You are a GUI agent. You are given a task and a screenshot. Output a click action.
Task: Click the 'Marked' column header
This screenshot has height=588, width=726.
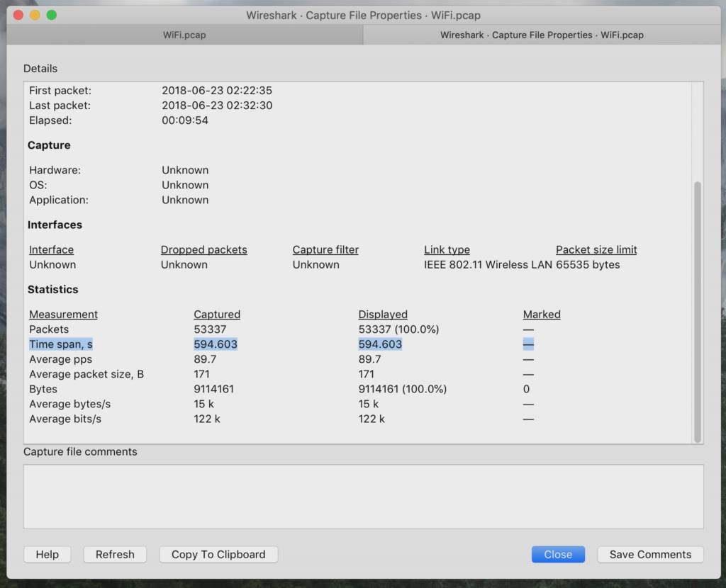(x=542, y=315)
